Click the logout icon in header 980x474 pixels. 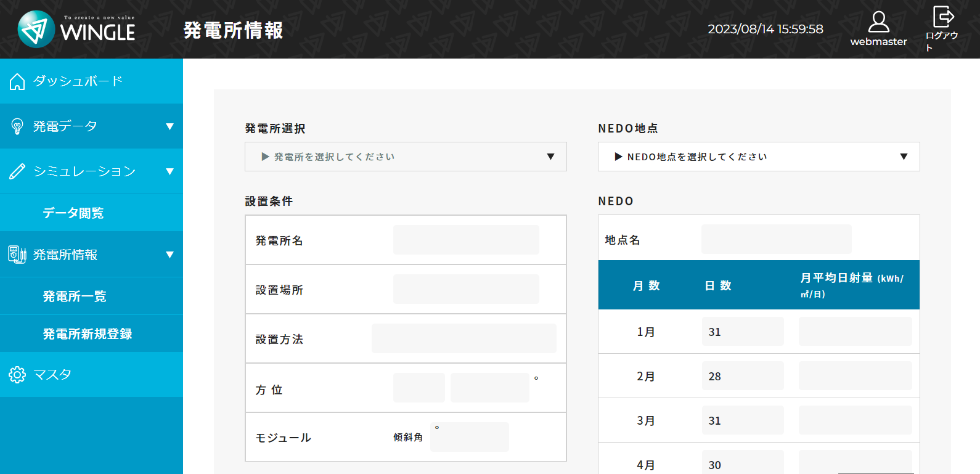(x=943, y=17)
